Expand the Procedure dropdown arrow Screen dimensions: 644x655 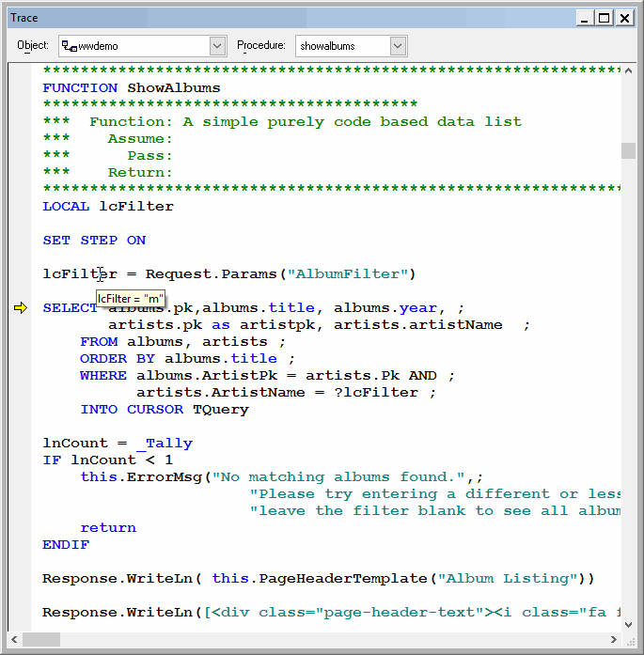click(x=398, y=45)
